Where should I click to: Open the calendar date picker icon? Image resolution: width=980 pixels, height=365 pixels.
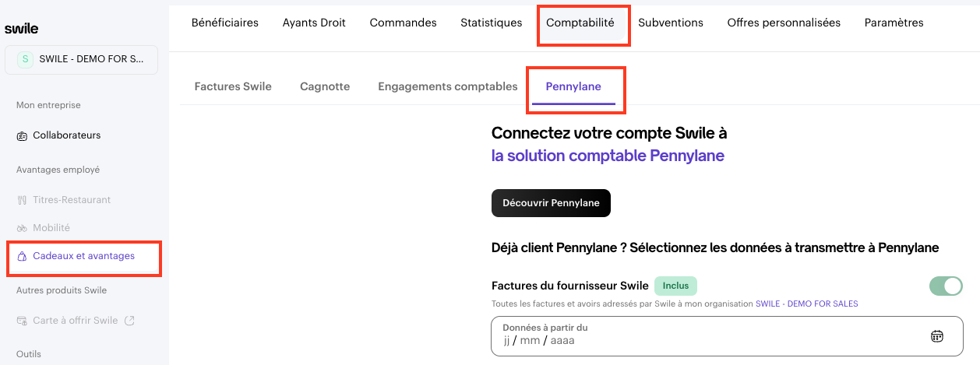click(937, 336)
